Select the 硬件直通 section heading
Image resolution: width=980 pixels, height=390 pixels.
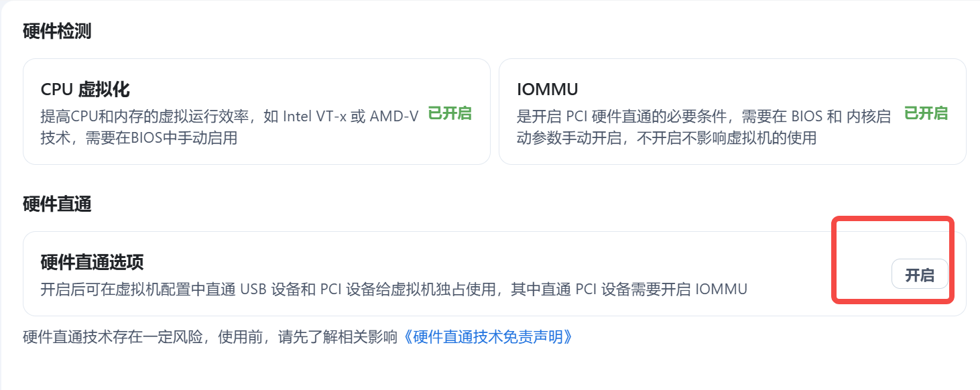click(x=57, y=204)
